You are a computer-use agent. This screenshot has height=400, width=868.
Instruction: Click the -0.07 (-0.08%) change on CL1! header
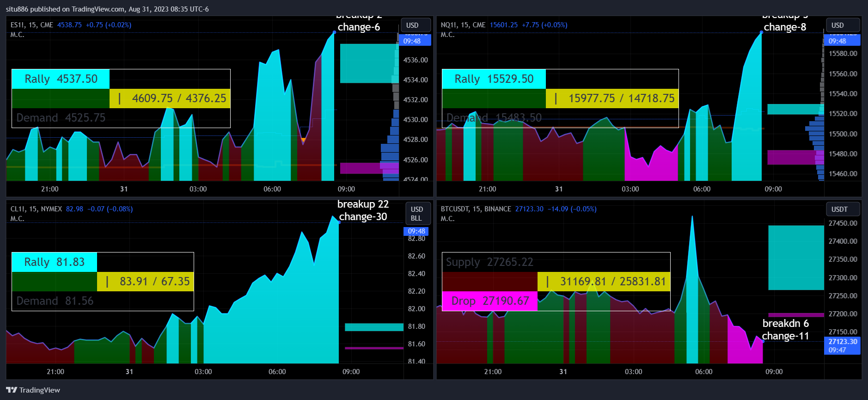(x=110, y=209)
